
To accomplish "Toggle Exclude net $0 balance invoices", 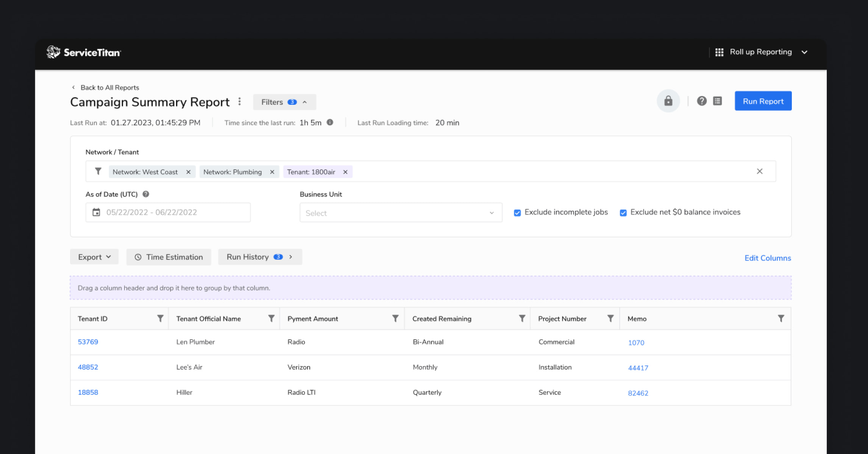I will [623, 213].
